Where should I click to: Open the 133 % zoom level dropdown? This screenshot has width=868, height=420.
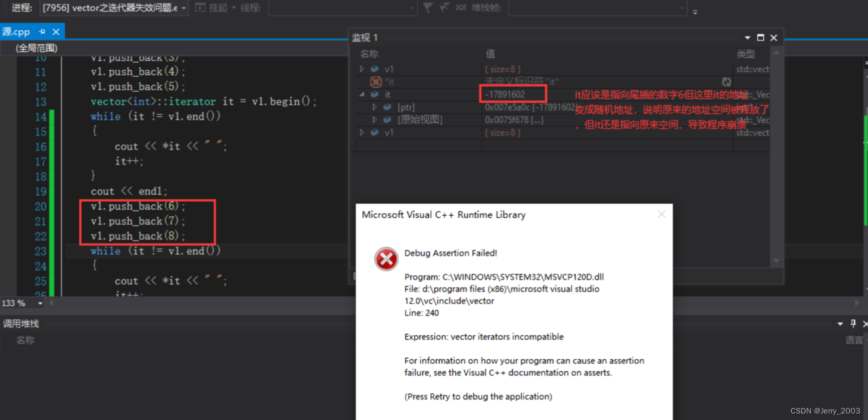tap(40, 303)
